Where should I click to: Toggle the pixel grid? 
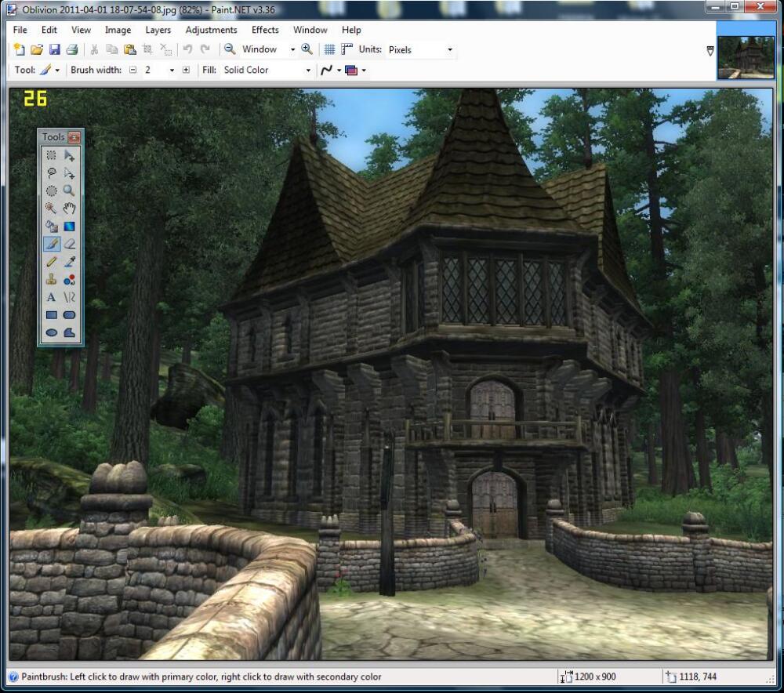coord(329,49)
